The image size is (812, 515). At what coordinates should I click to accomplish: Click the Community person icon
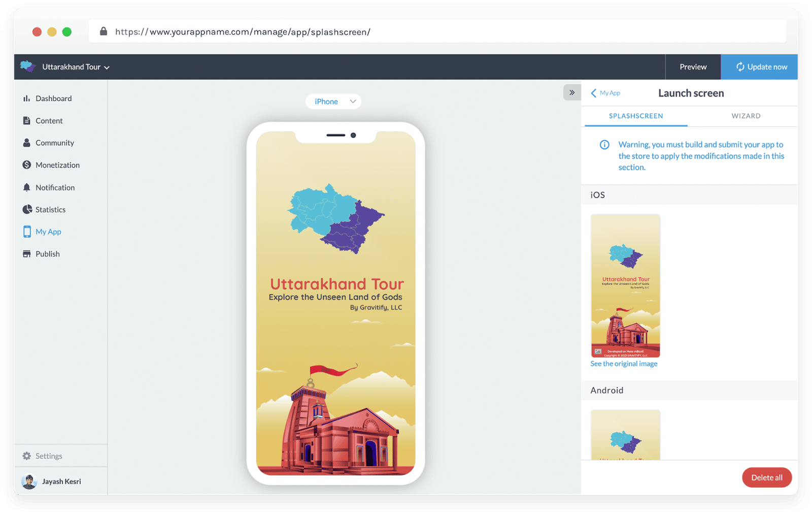pos(26,143)
